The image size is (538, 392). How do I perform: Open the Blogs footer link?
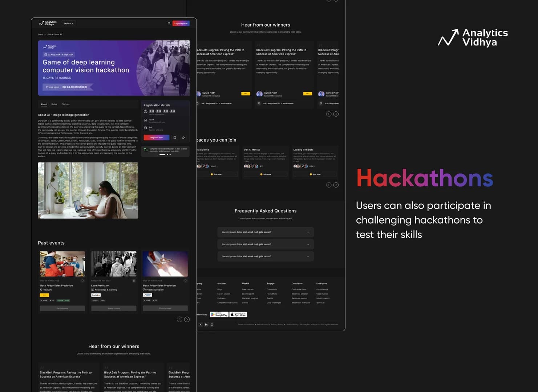pyautogui.click(x=220, y=289)
